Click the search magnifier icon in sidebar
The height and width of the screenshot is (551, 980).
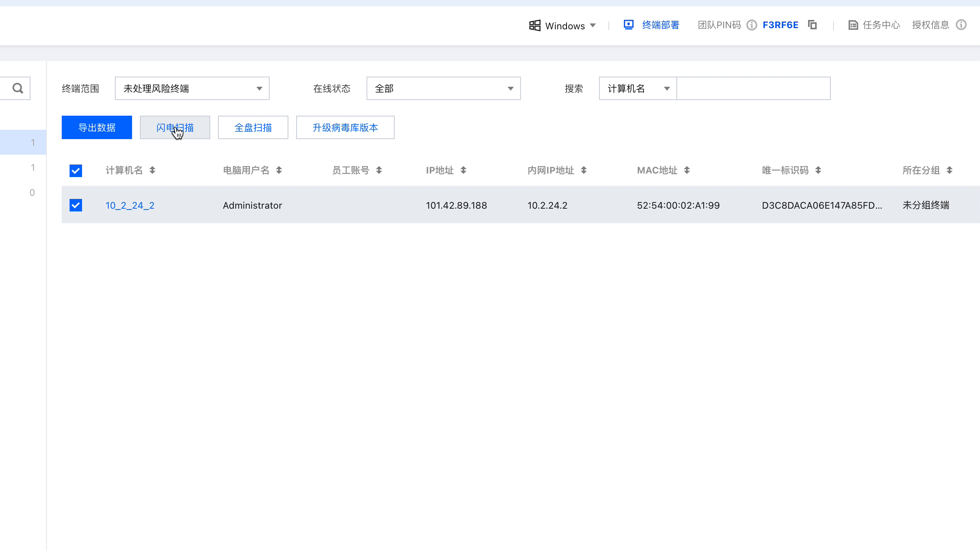click(18, 88)
